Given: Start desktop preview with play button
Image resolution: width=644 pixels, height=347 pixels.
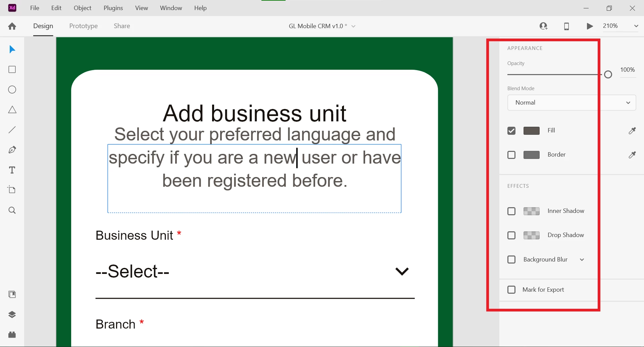Looking at the screenshot, I should [590, 26].
